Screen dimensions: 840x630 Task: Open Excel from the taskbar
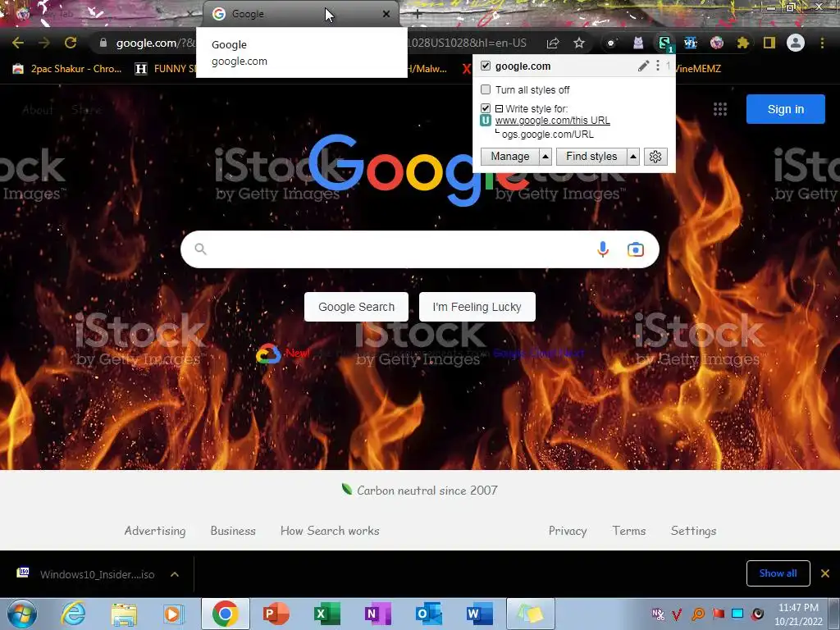[326, 614]
